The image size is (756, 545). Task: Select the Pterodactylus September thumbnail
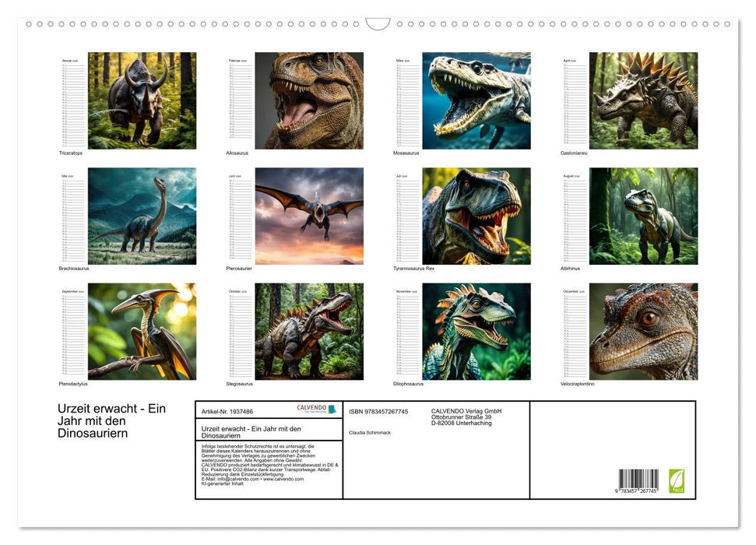coord(141,332)
